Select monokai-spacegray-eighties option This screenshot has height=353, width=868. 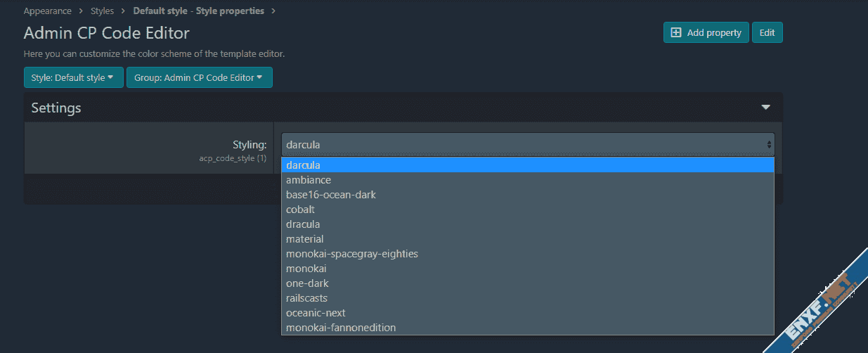351,254
